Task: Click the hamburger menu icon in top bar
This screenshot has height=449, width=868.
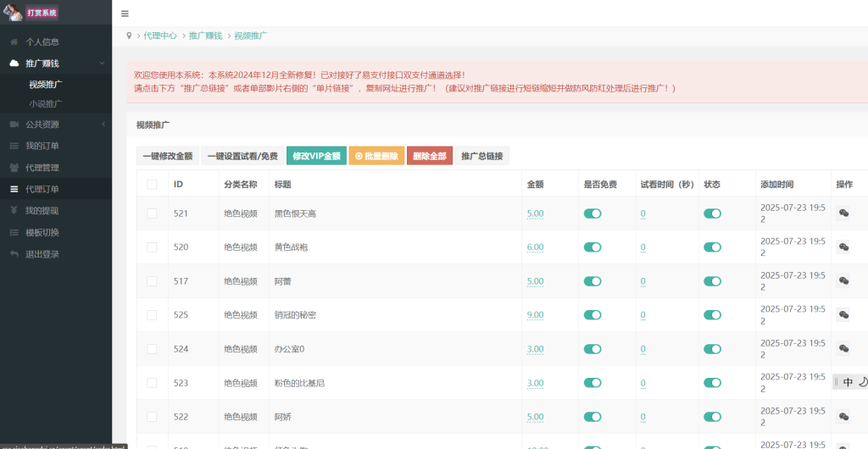Action: pos(125,14)
